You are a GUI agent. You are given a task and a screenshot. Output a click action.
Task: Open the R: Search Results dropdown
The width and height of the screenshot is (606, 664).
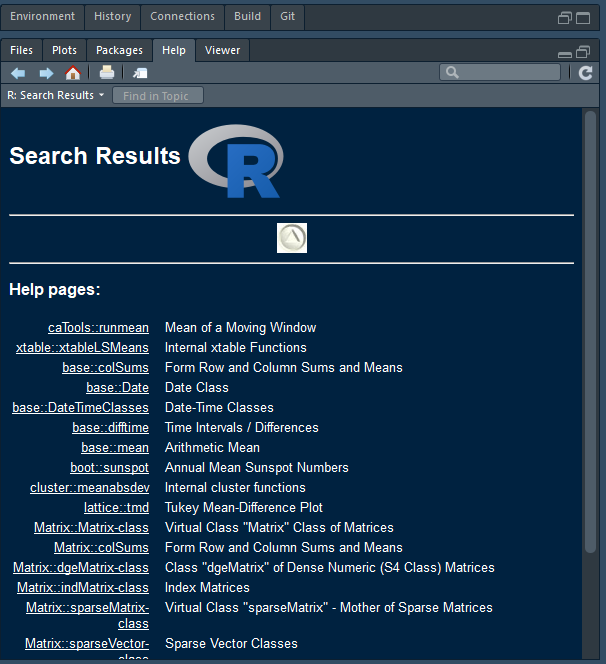(x=56, y=95)
